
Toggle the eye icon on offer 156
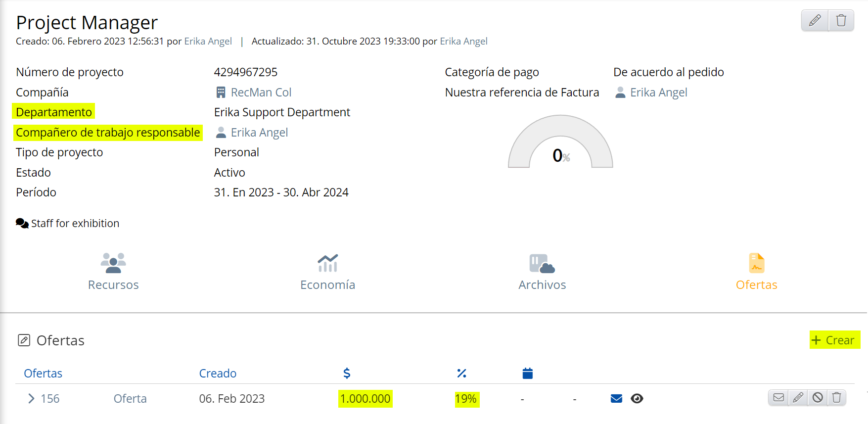[637, 399]
